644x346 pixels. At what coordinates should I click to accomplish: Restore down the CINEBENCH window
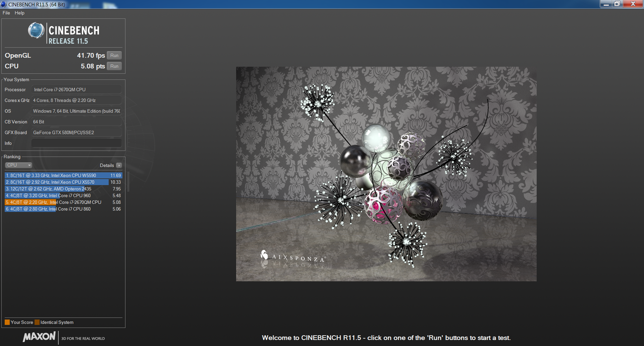(x=617, y=4)
